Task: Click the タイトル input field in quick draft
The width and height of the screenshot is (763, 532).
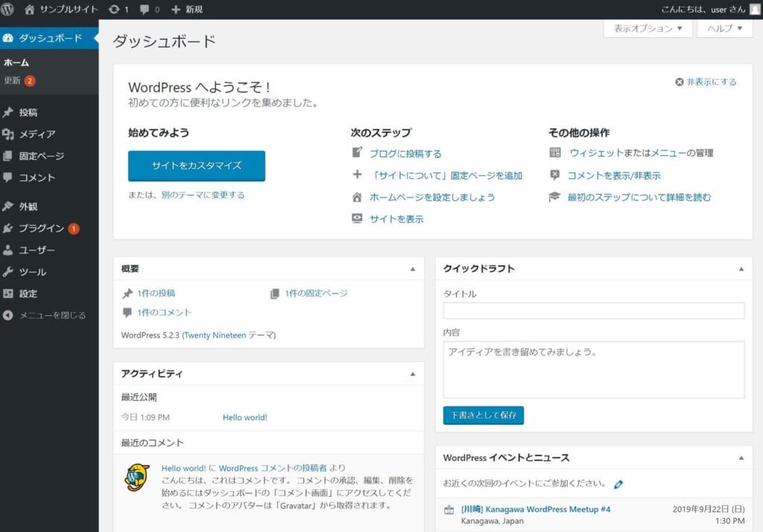Action: pos(593,311)
